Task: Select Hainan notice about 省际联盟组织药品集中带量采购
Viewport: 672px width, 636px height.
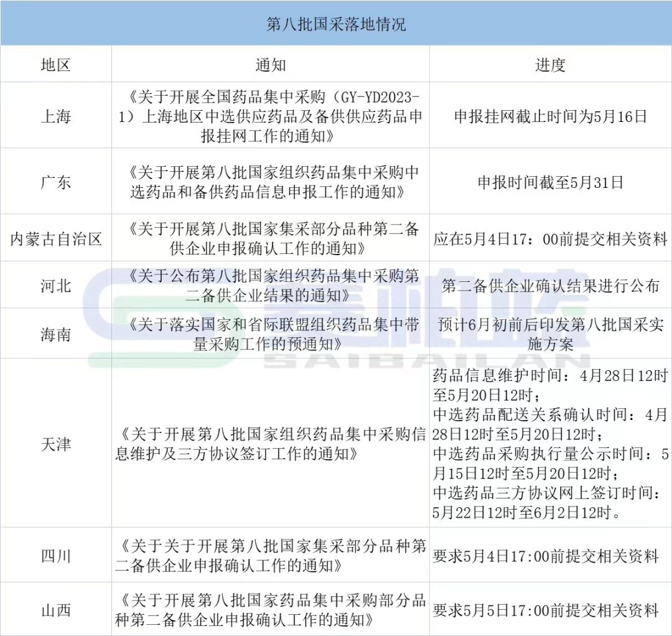Action: (271, 334)
